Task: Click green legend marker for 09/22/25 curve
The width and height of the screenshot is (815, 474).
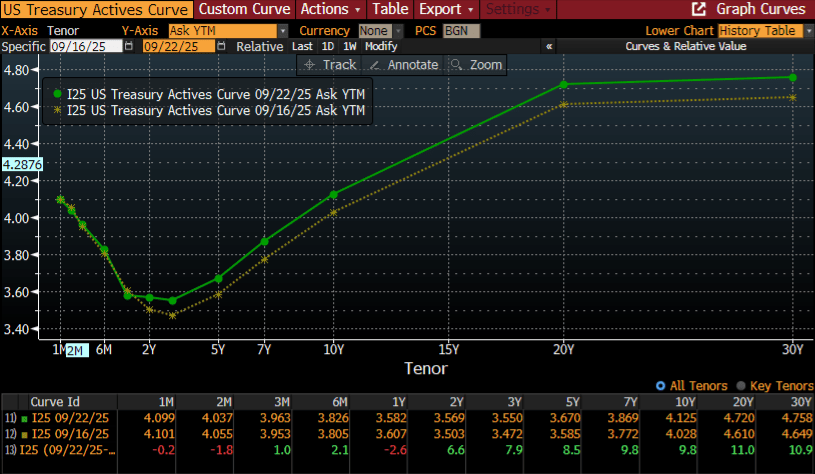Action: [x=58, y=94]
